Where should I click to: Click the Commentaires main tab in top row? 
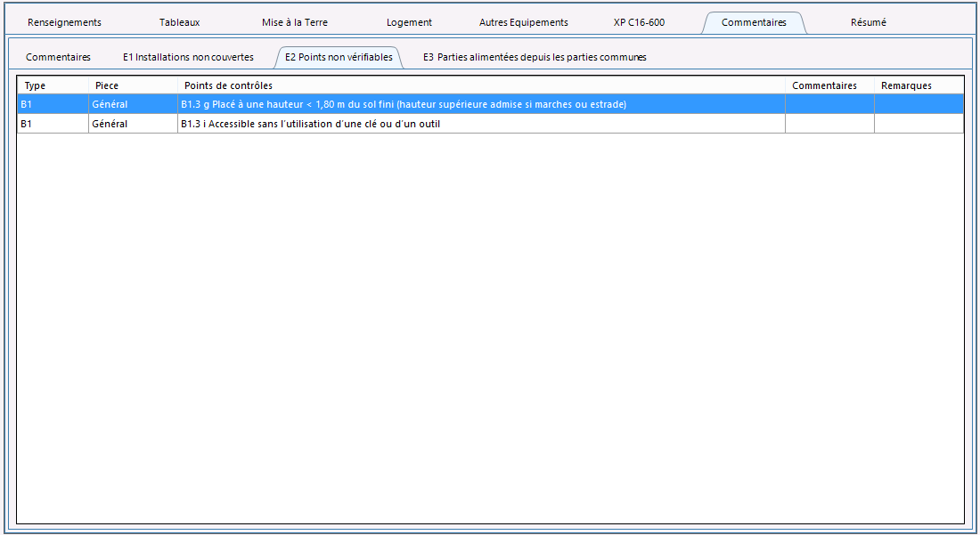(x=754, y=22)
